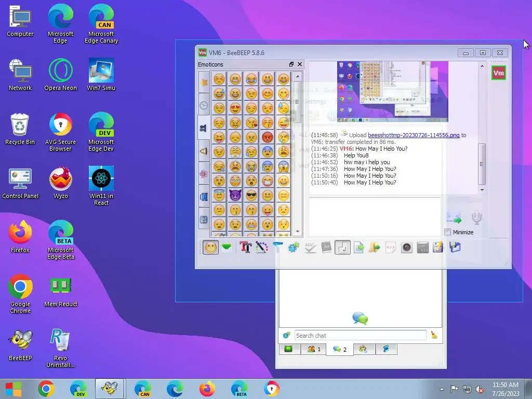Enable the Minimize checkbox
This screenshot has height=399, width=532.
tap(447, 232)
